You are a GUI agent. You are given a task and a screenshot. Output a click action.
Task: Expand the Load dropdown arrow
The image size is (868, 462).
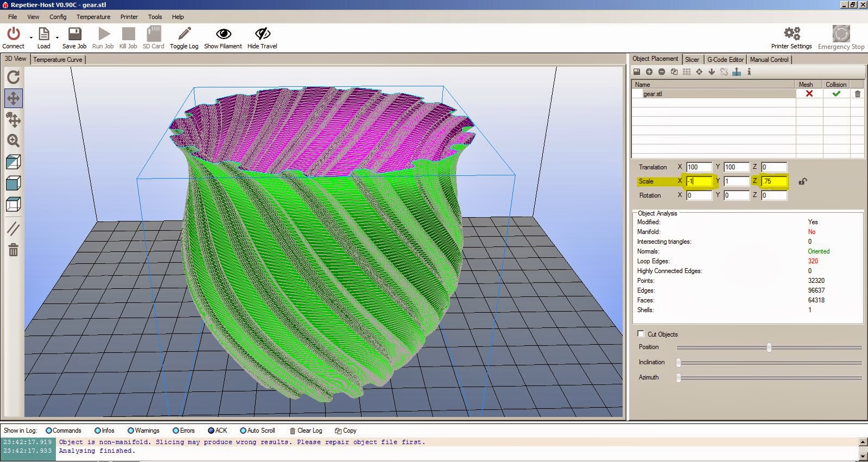pos(57,37)
